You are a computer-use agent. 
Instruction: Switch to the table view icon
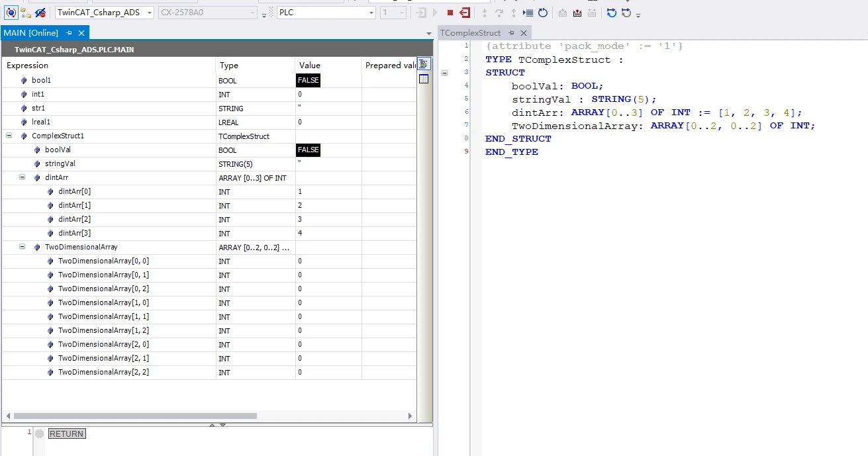point(424,79)
